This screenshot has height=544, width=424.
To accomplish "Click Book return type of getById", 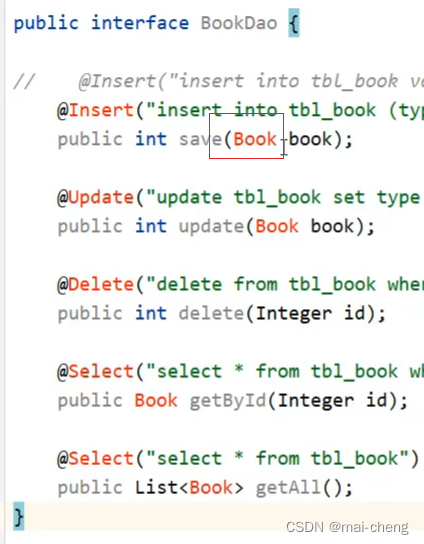I will (x=156, y=401).
